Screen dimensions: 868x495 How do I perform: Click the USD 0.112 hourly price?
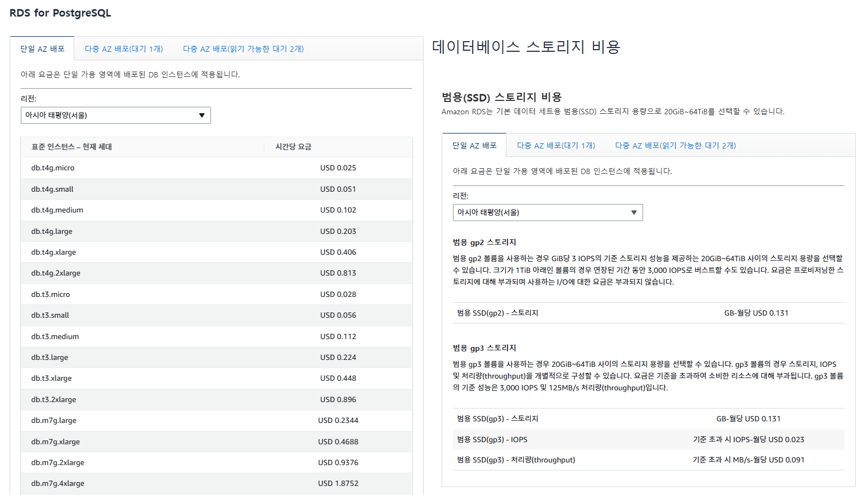[338, 336]
